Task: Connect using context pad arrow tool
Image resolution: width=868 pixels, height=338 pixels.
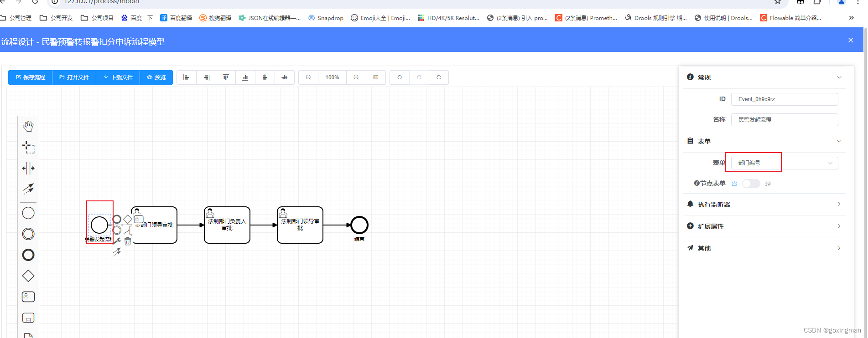Action: coord(117,251)
